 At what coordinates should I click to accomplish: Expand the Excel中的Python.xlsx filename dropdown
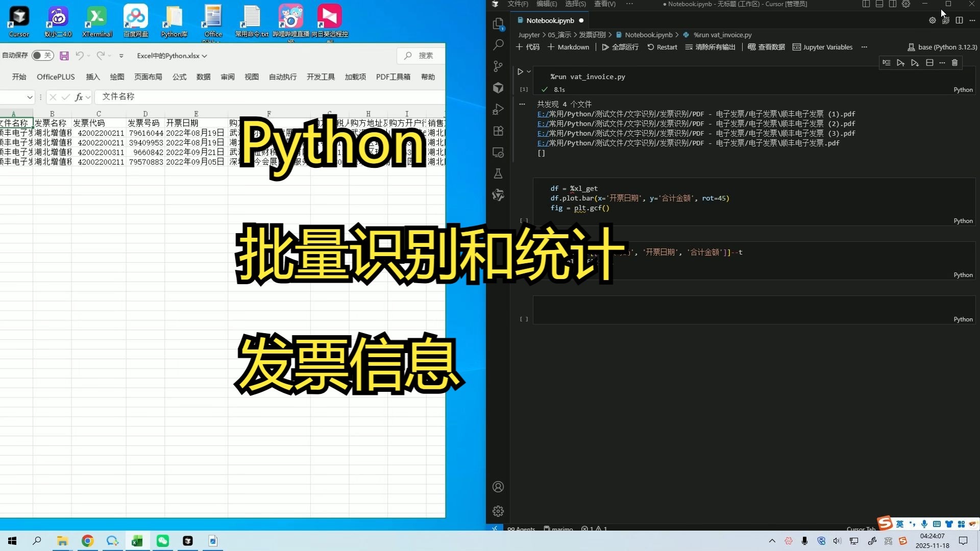coord(204,56)
